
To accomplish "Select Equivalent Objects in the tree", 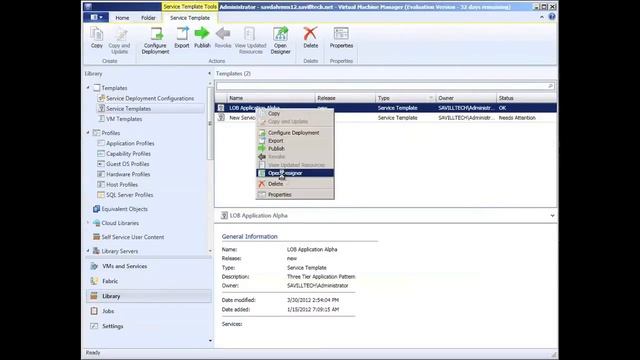I will coord(124,209).
